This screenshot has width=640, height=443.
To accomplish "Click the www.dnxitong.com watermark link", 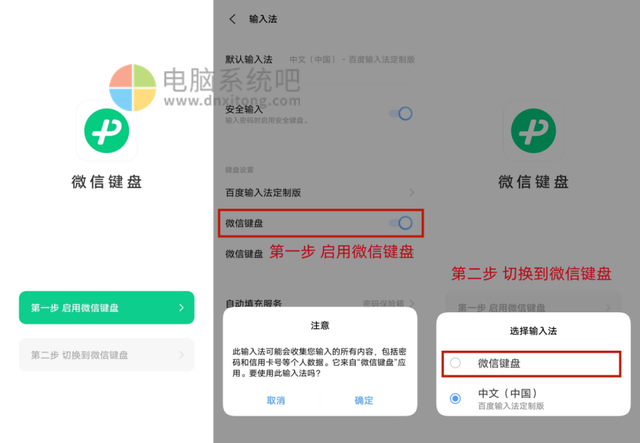I will 232,100.
